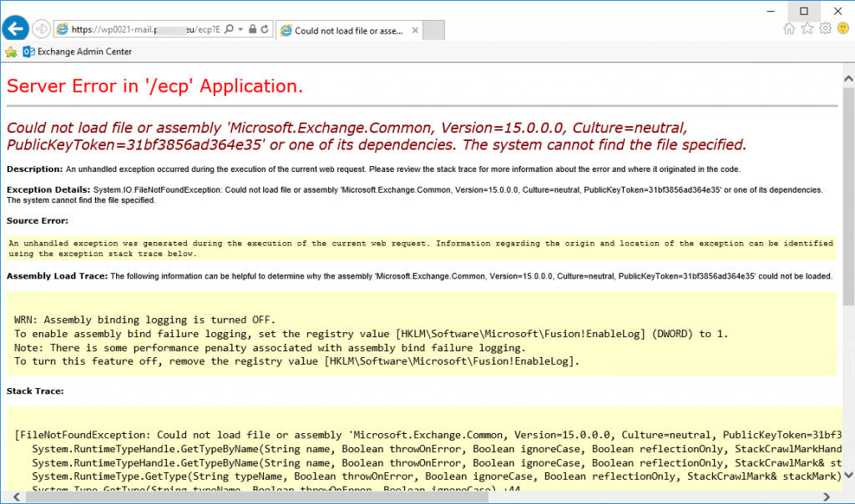Viewport: 855px width, 504px height.
Task: Select the Internet Explorer page icon in address bar
Action: (x=63, y=28)
